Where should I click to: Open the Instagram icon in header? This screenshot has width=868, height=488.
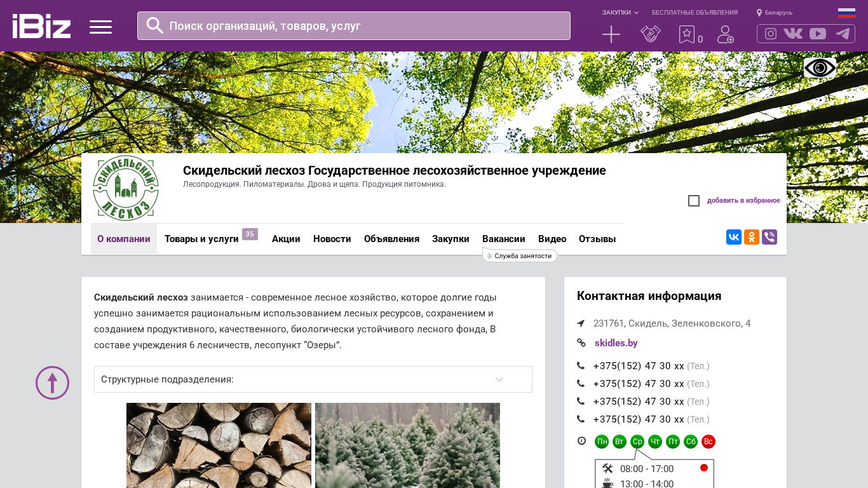[x=771, y=34]
